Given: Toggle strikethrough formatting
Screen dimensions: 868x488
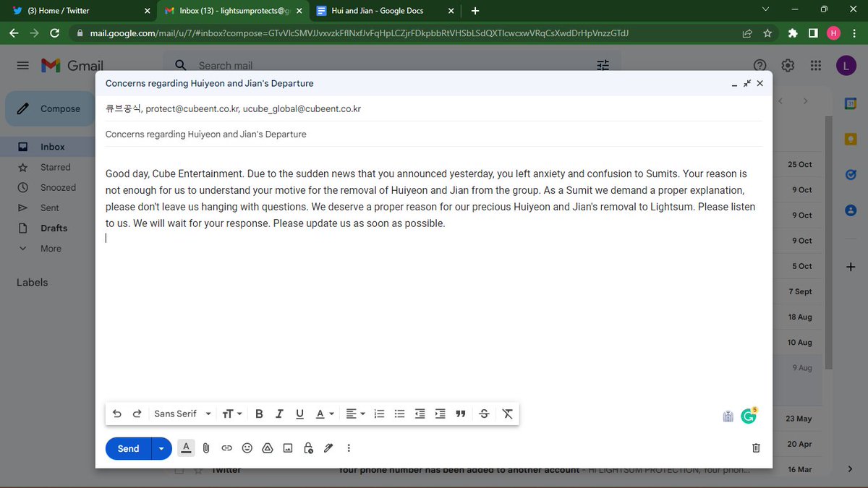Looking at the screenshot, I should (484, 414).
